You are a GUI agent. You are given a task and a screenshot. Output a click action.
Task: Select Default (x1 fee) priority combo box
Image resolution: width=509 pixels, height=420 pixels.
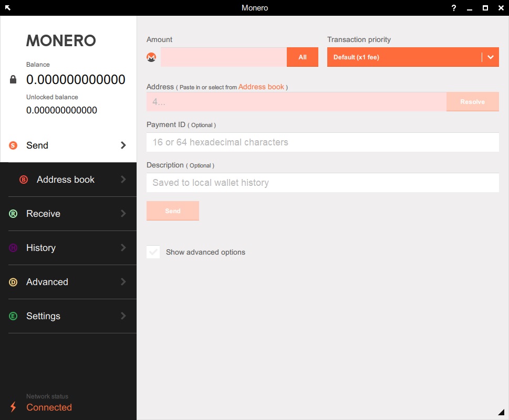(413, 57)
